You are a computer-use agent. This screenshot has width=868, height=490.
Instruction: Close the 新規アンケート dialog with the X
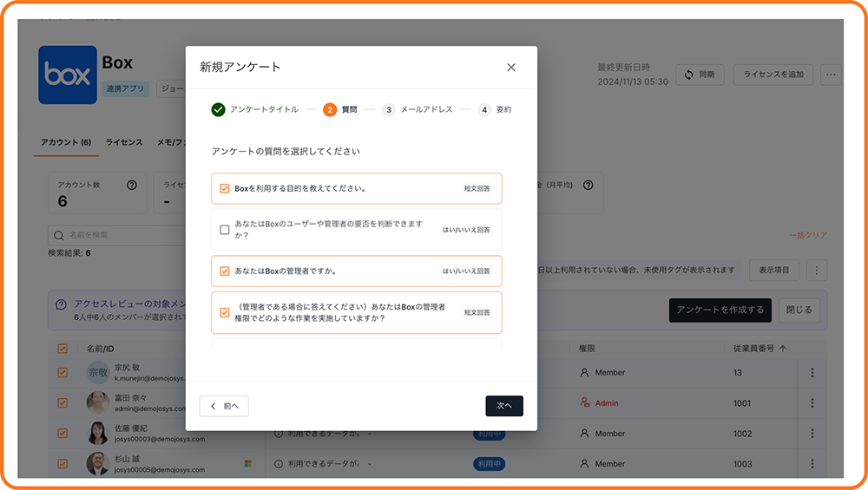(511, 68)
